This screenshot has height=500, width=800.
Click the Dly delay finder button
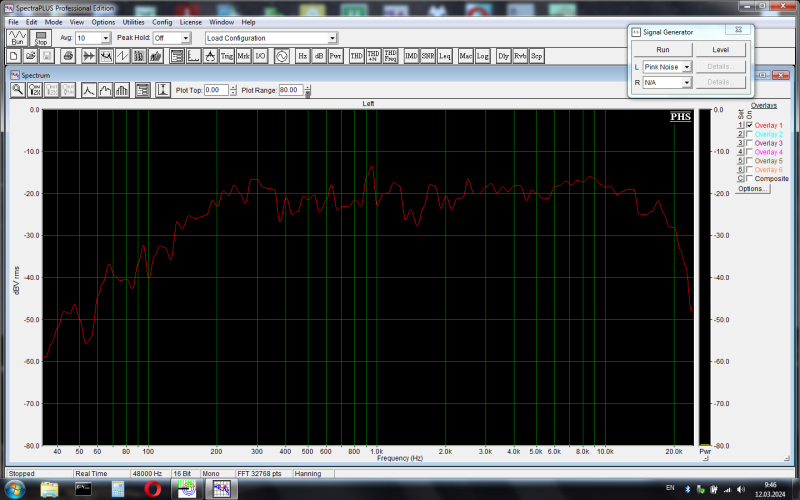(504, 56)
